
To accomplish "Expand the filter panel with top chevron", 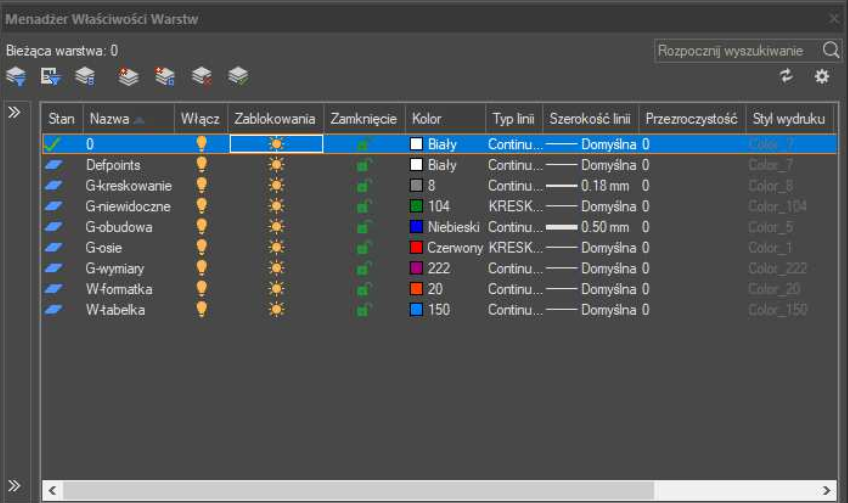I will pyautogui.click(x=15, y=113).
